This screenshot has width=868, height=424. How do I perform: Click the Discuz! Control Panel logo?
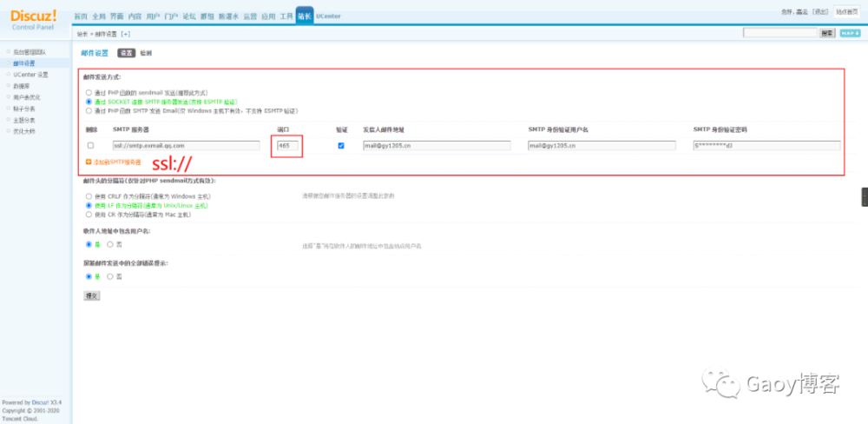click(34, 19)
